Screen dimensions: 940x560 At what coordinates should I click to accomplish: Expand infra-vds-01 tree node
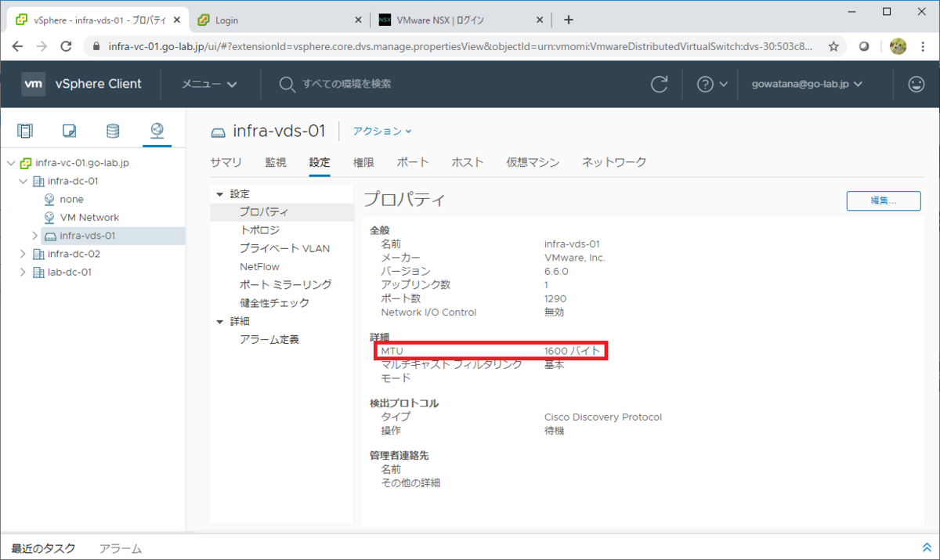[x=34, y=236]
